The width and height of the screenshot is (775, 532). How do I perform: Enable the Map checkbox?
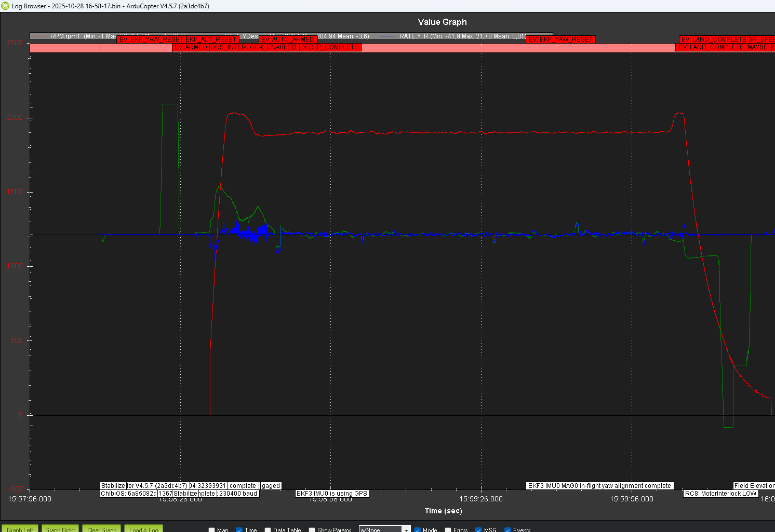(x=212, y=530)
